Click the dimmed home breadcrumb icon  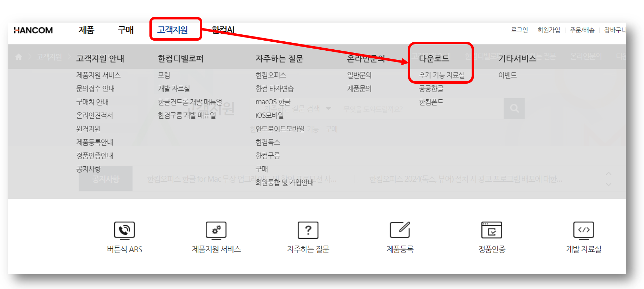pos(19,57)
